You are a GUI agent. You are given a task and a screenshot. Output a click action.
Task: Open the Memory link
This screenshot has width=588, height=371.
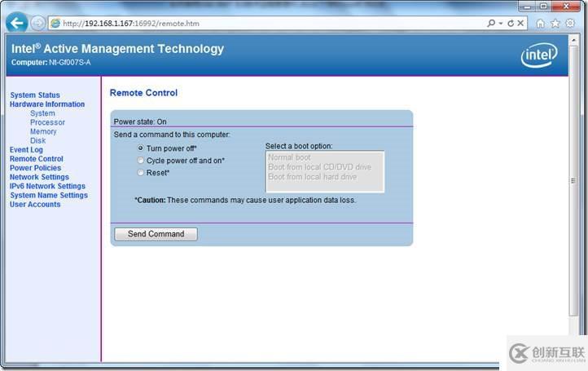(43, 131)
